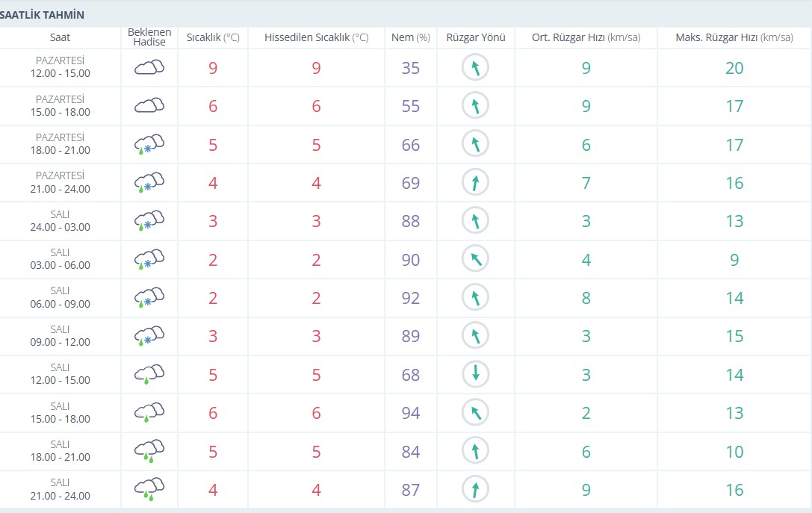This screenshot has height=513, width=812.
Task: Select the wind arrow for Salı 15.00 - 18.00
Action: (475, 412)
